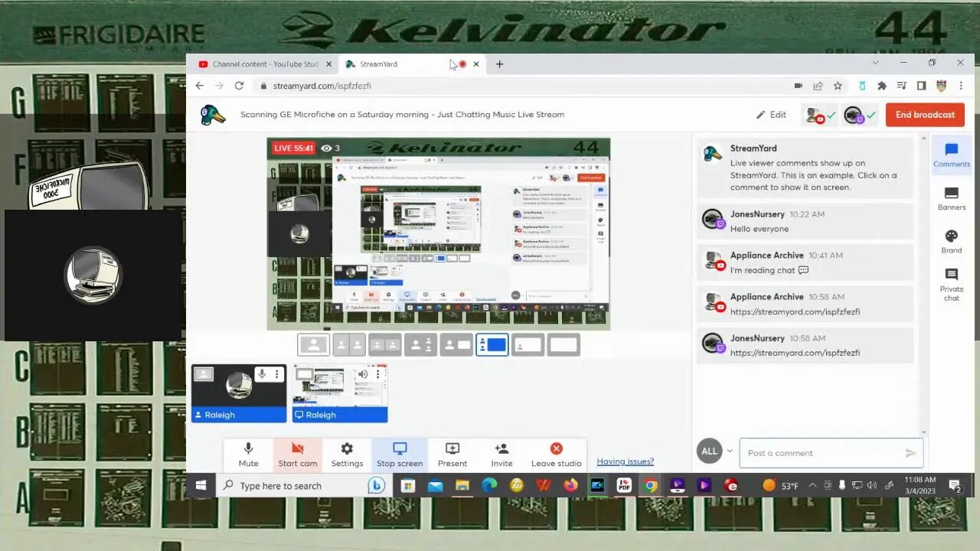Click Edit broadcast title
This screenshot has height=551, width=980.
(x=771, y=115)
